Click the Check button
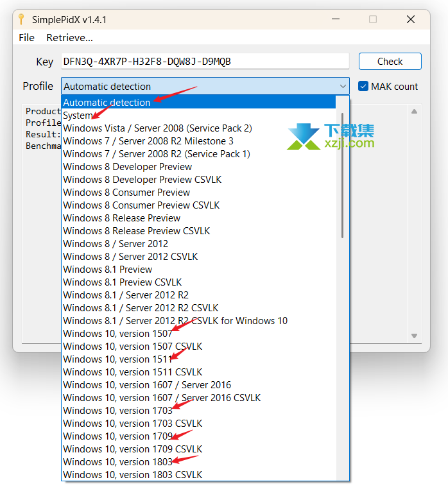Screen dimensions: 448x489 390,62
